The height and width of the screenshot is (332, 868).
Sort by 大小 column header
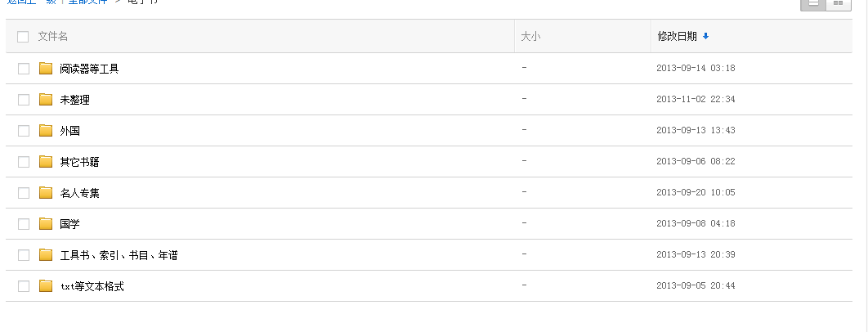pos(530,37)
